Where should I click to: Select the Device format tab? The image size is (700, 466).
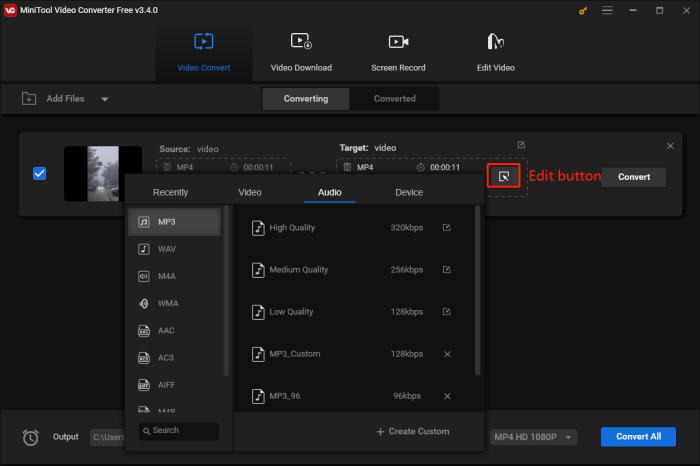point(409,192)
